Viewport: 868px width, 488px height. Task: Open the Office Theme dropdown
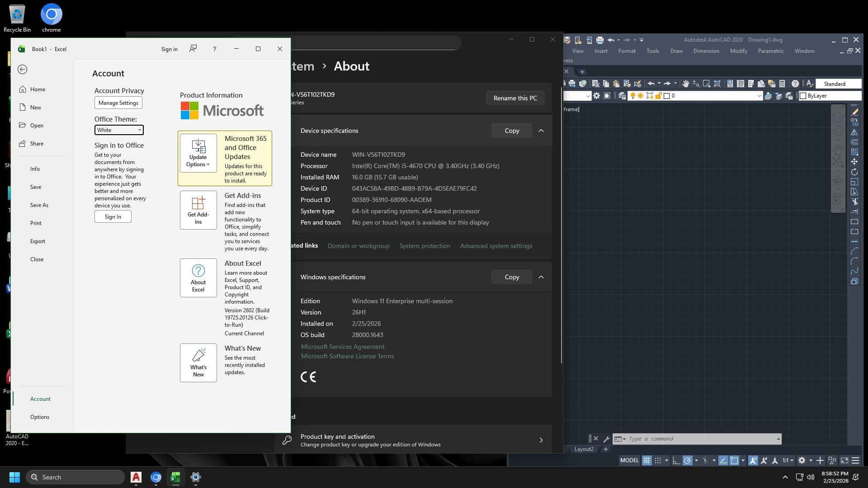point(119,130)
